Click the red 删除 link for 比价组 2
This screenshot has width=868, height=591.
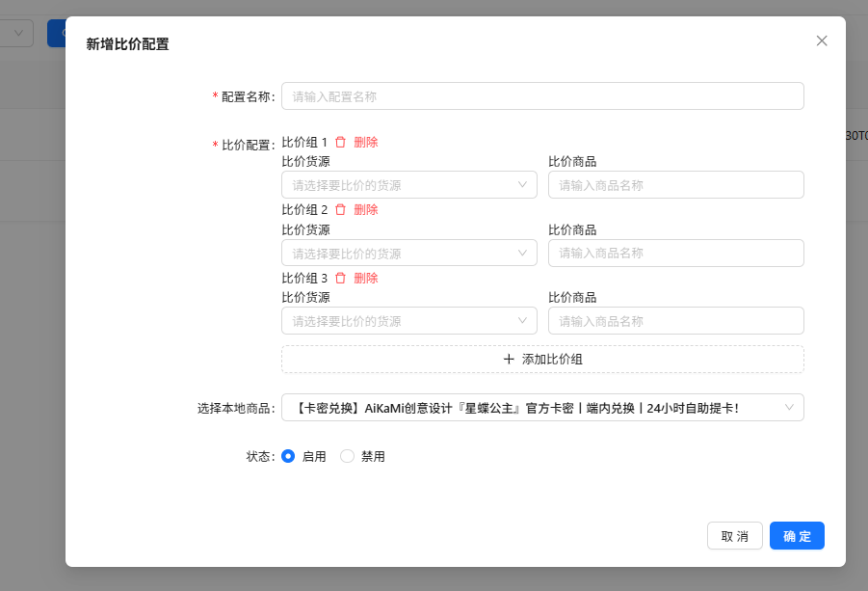[366, 209]
